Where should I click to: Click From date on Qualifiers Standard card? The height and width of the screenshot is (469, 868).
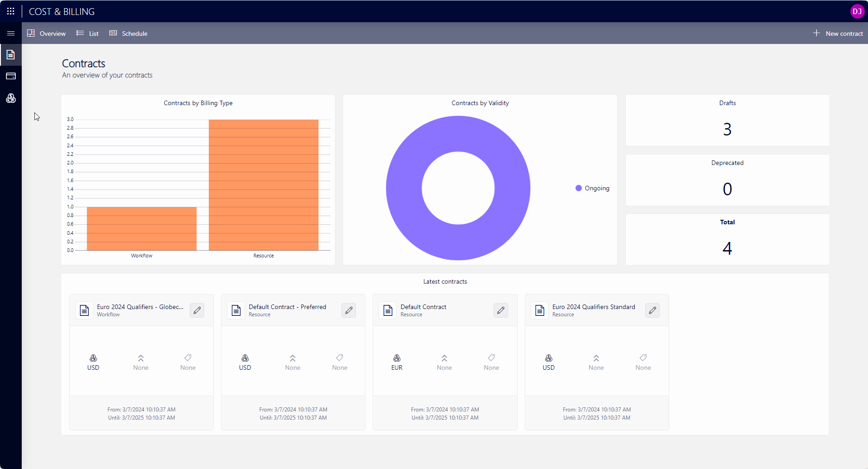pos(597,410)
